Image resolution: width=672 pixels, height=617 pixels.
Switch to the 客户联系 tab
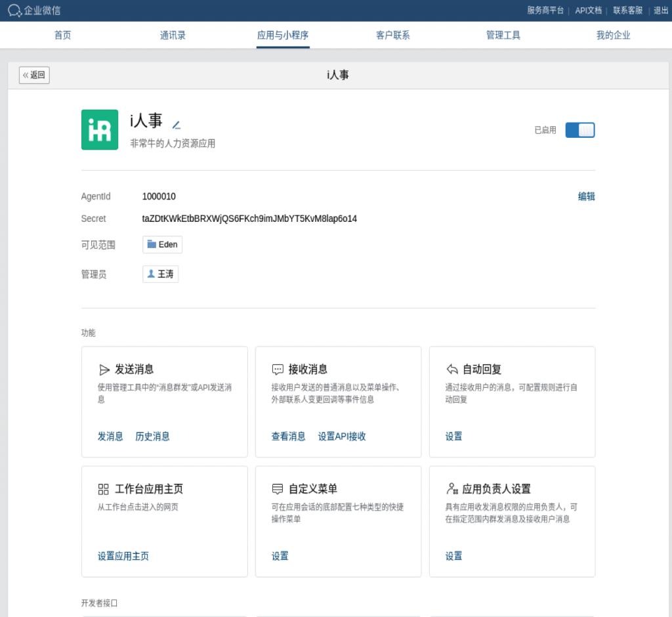point(393,35)
